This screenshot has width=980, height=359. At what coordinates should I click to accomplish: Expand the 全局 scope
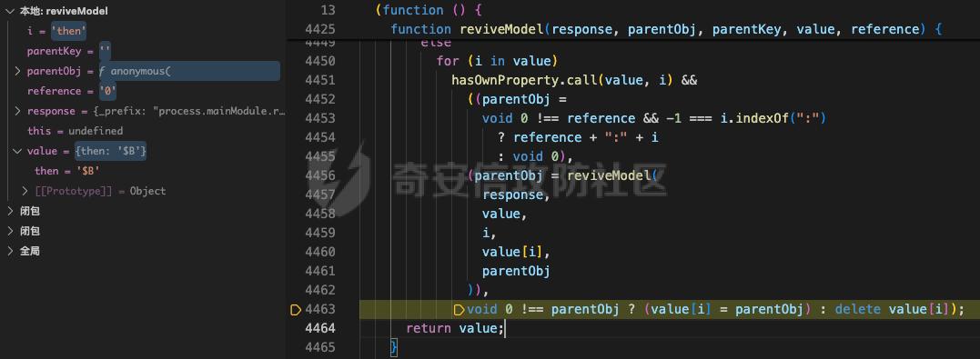(9, 251)
